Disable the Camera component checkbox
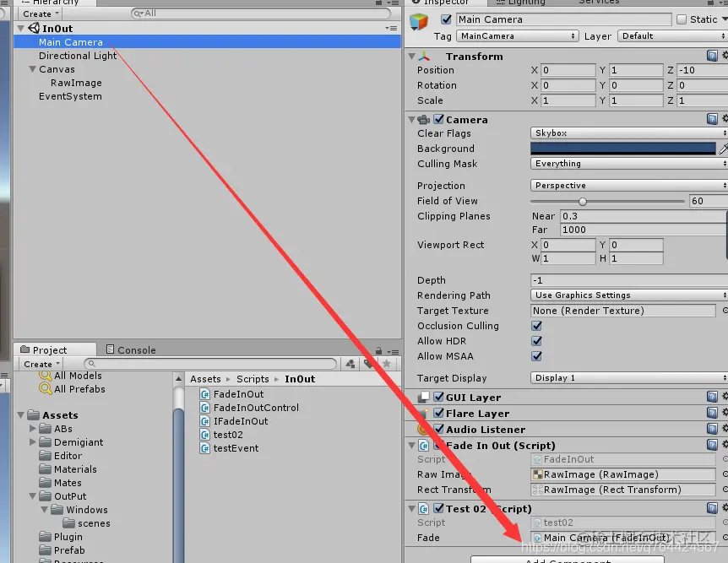The image size is (728, 563). [439, 119]
